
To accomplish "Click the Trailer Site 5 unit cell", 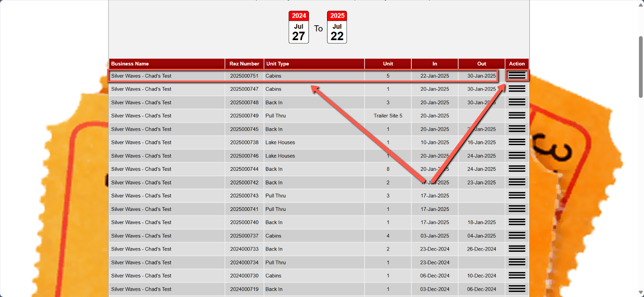I will (x=388, y=116).
